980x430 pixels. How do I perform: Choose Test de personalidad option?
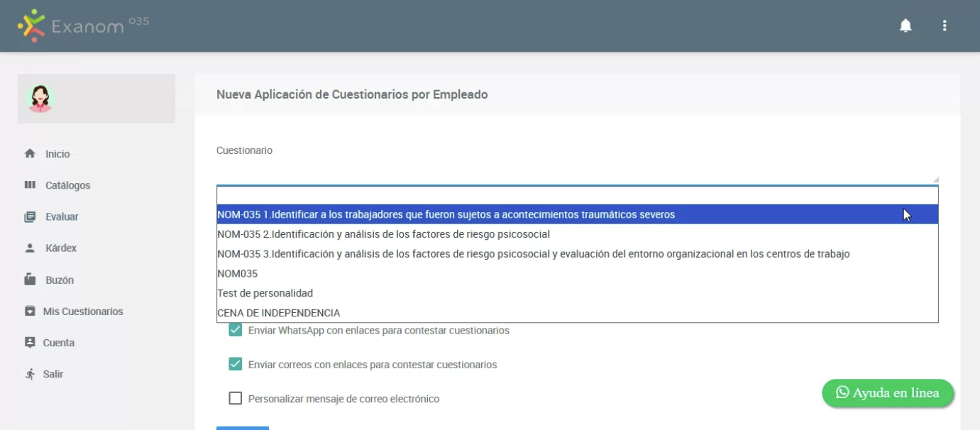coord(577,293)
